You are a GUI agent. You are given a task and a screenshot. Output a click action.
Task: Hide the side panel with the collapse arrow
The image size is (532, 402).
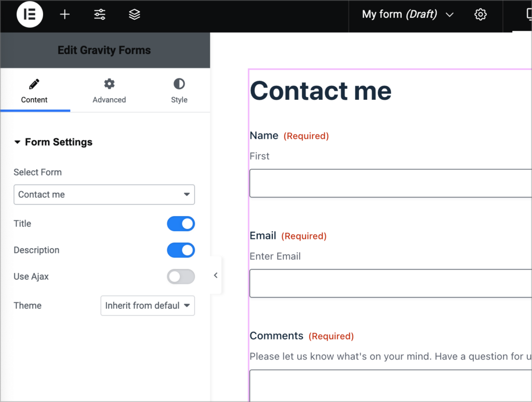coord(216,275)
